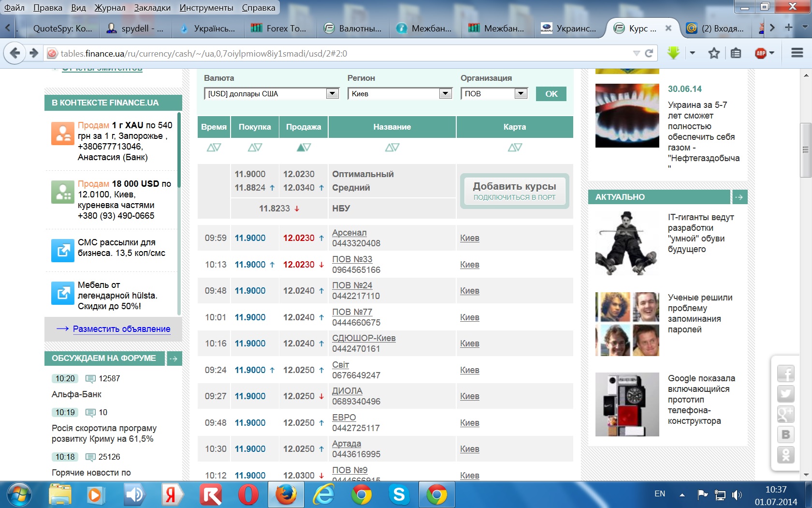Click the Adblock Plus toolbar icon
This screenshot has height=508, width=812.
(761, 53)
